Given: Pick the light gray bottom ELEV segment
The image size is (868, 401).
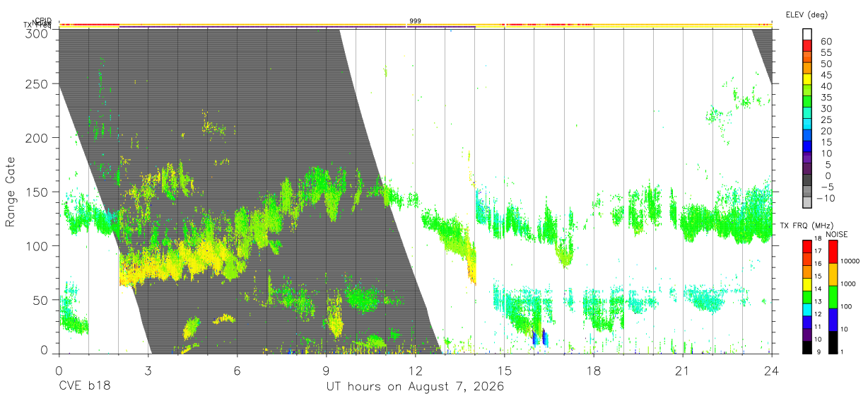Looking at the screenshot, I should pos(807,202).
